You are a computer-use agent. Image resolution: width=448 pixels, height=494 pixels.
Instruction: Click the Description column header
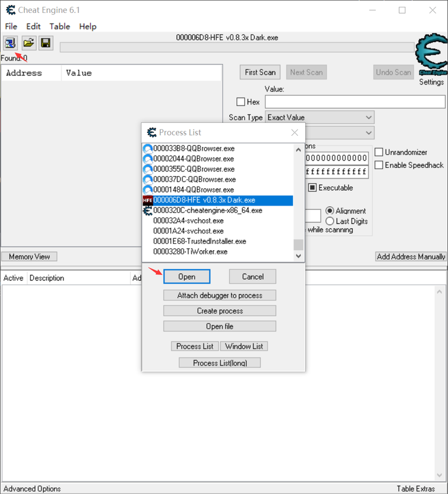[x=79, y=278]
